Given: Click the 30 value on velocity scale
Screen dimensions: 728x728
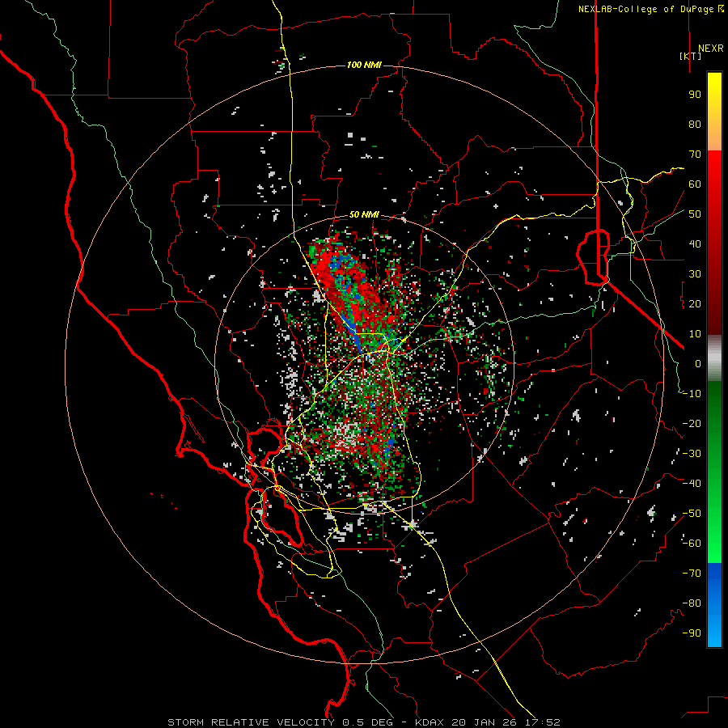Looking at the screenshot, I should click(695, 274).
